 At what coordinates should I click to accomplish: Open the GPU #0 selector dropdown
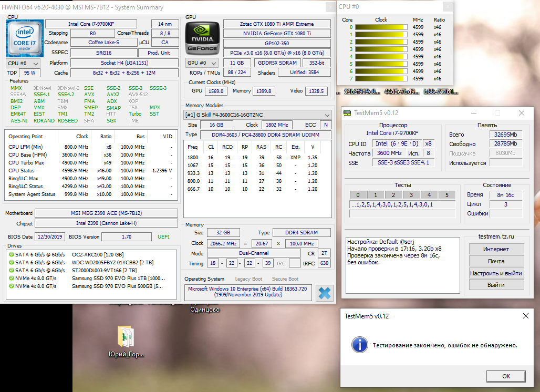tap(202, 63)
